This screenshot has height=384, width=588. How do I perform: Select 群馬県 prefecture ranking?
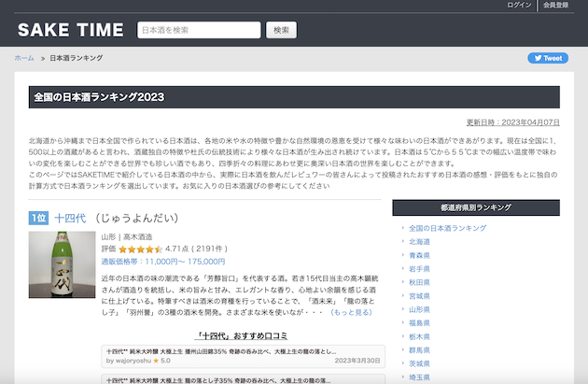[419, 350]
